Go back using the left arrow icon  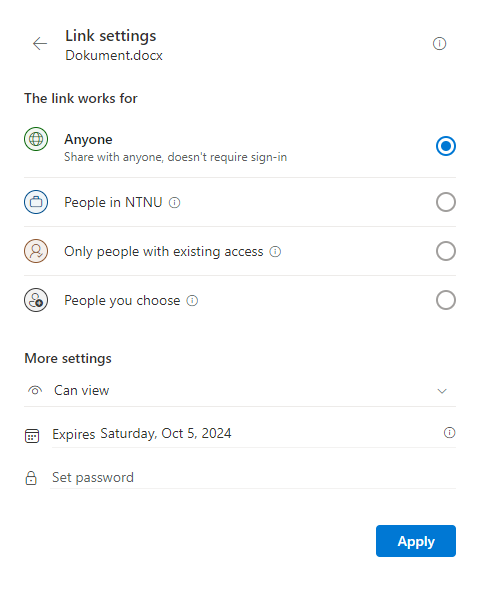coord(39,44)
